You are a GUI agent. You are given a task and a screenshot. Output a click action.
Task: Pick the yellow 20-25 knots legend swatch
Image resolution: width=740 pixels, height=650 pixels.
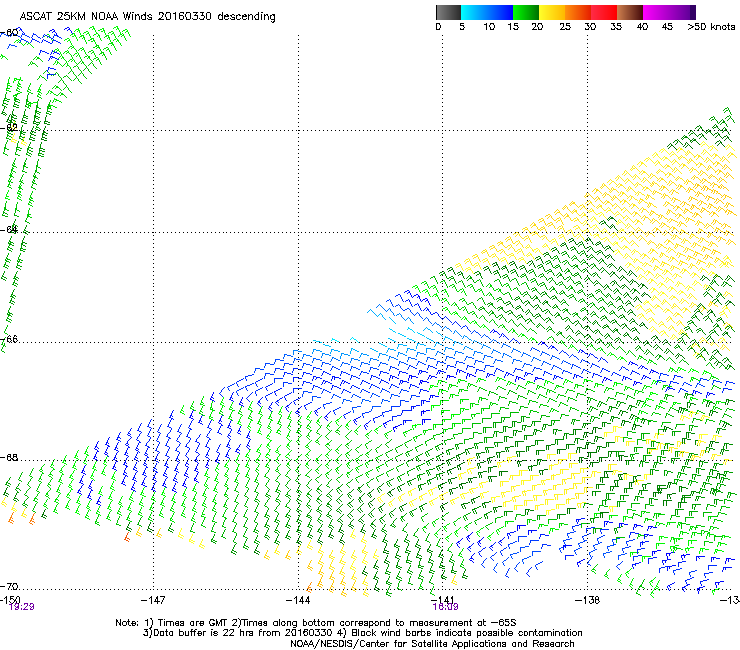tap(552, 12)
